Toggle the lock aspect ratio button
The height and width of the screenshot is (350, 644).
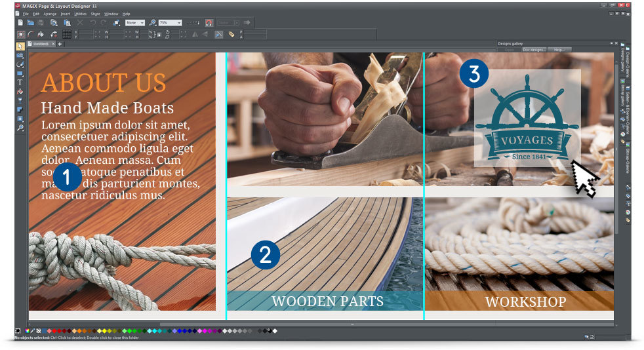(x=159, y=35)
